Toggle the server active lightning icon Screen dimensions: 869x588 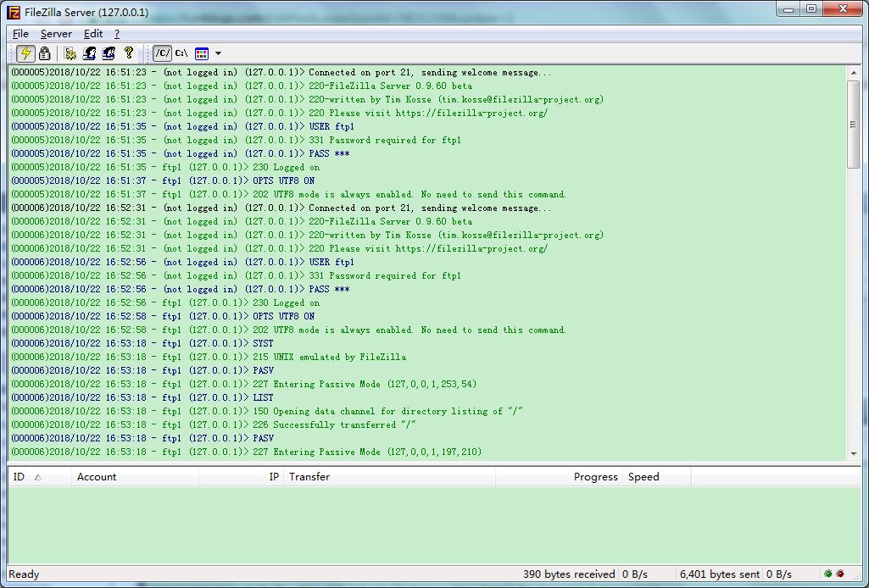tap(25, 53)
